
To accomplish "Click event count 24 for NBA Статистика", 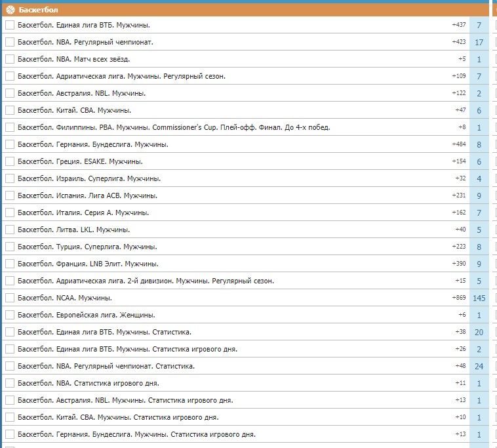I will coord(479,366).
